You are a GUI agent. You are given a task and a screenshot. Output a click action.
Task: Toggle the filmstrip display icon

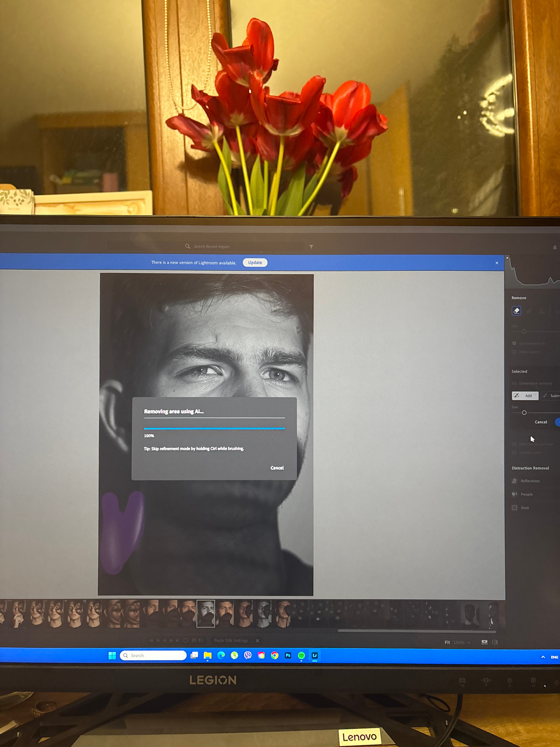point(484,642)
